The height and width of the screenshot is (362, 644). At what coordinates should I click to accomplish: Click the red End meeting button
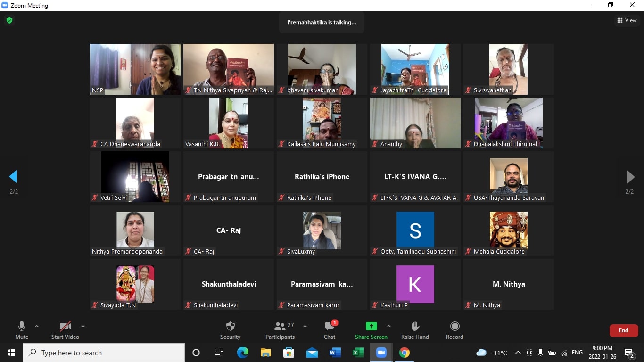coord(623,330)
